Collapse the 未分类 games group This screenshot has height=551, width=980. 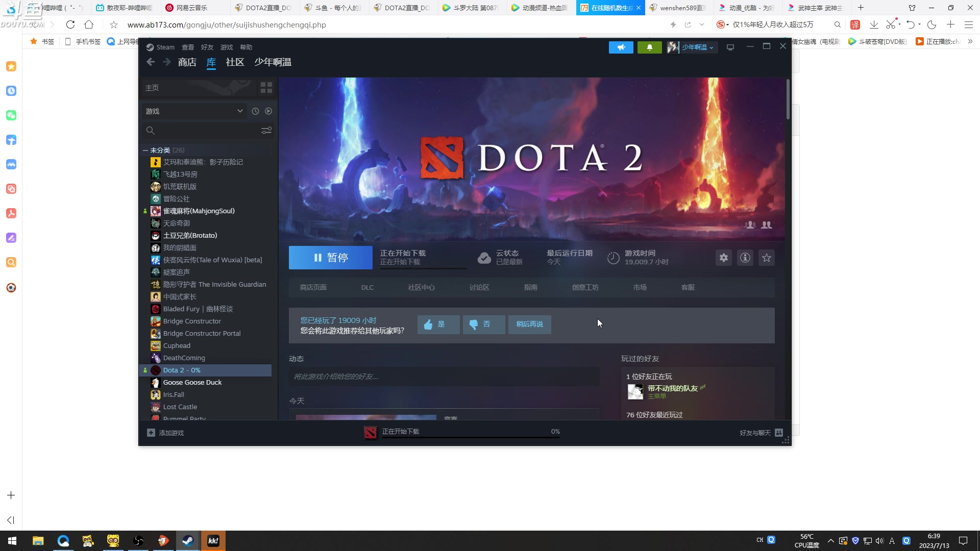pyautogui.click(x=145, y=151)
